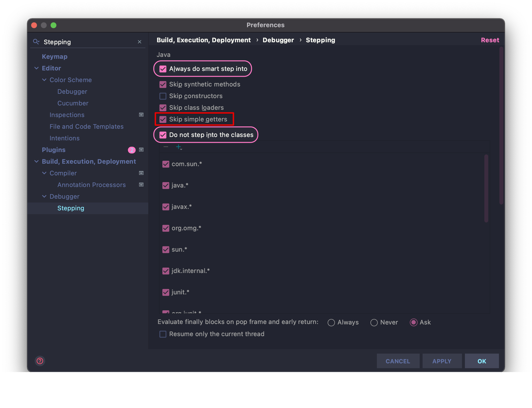This screenshot has width=532, height=408.
Task: Uncheck the Skip simple getters option
Action: (163, 119)
